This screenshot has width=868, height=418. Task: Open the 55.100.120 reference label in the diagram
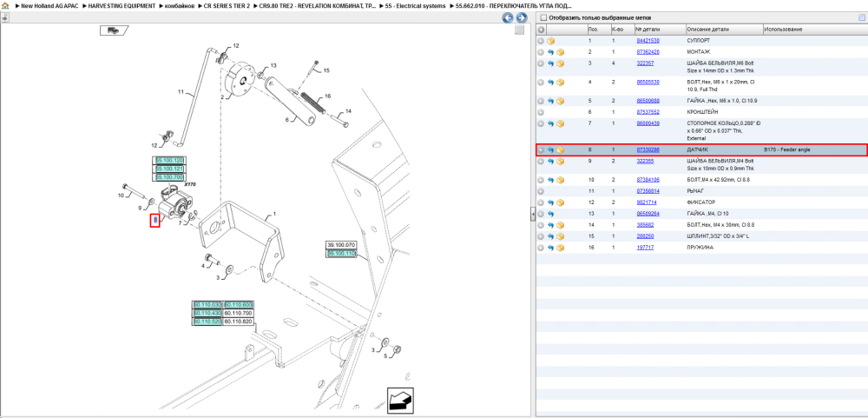169,160
